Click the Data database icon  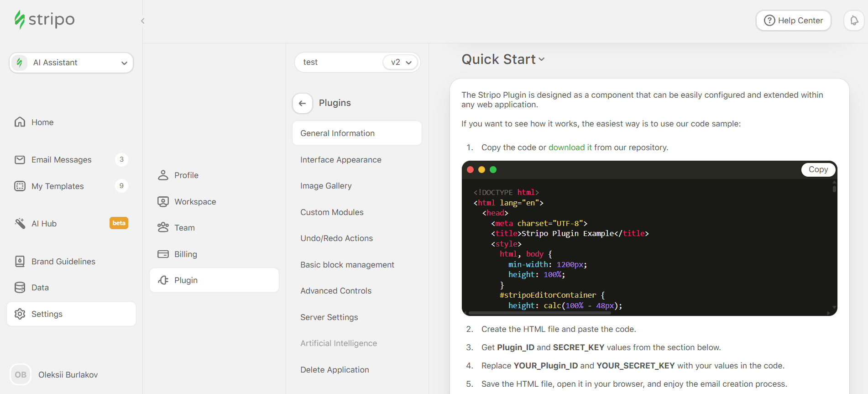20,287
